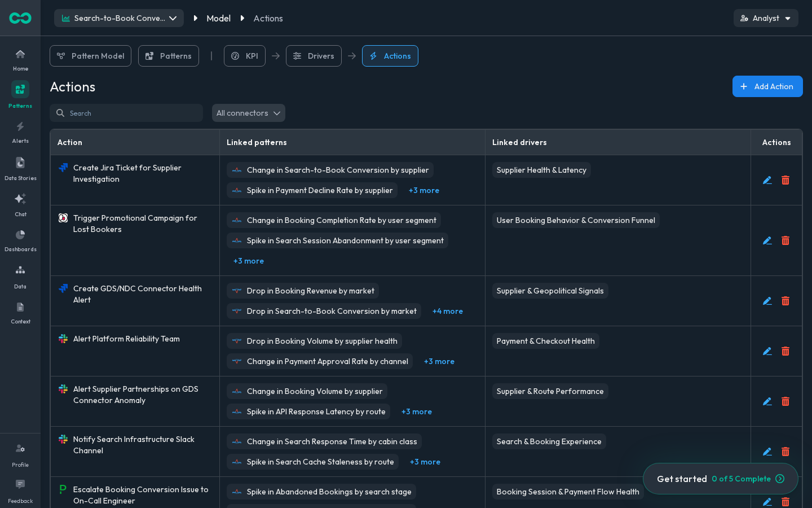Image resolution: width=812 pixels, height=508 pixels.
Task: Open pattern Drop in Booking Volume by supplier health
Action: coord(314,341)
